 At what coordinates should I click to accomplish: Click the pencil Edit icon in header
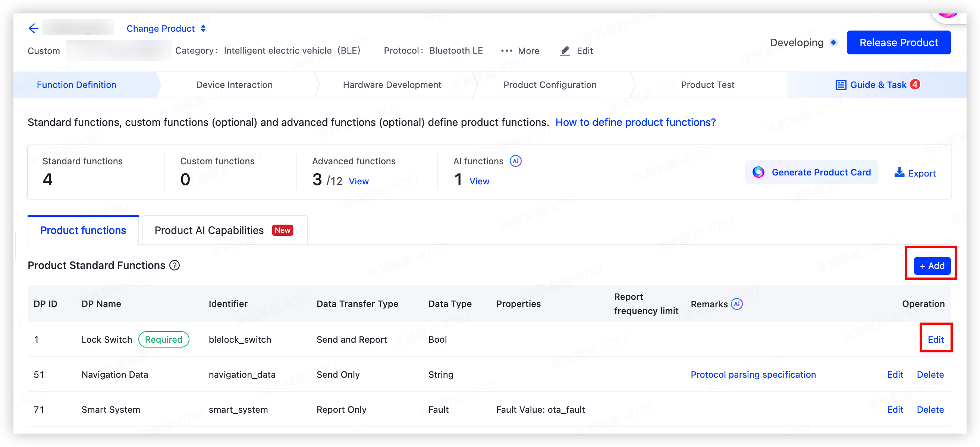pyautogui.click(x=565, y=51)
